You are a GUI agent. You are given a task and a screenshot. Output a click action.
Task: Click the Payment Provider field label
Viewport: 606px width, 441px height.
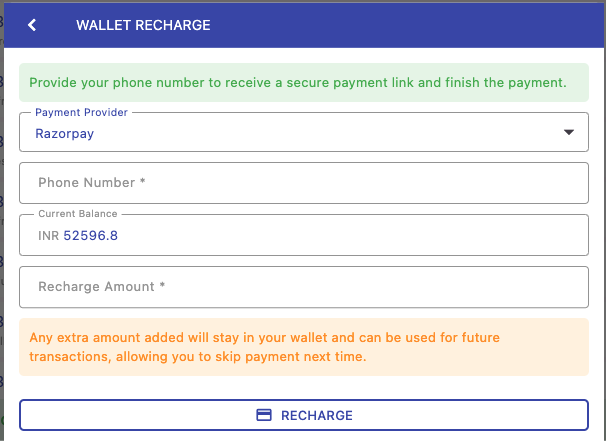[x=81, y=113]
